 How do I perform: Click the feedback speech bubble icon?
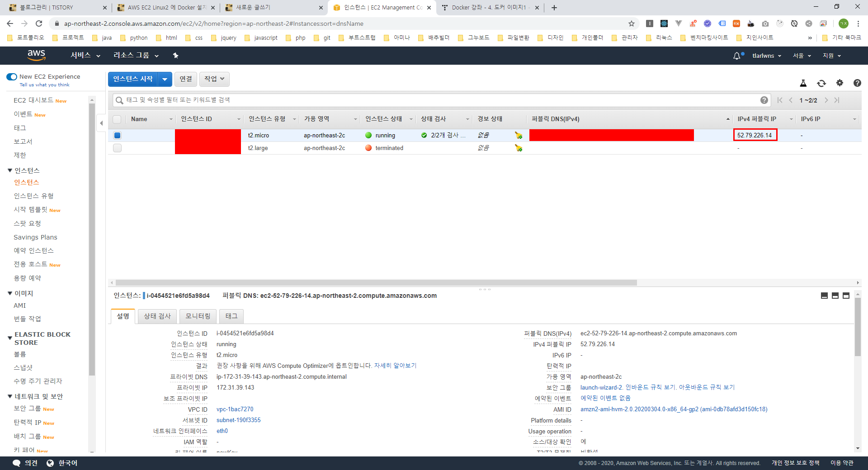tap(17, 463)
